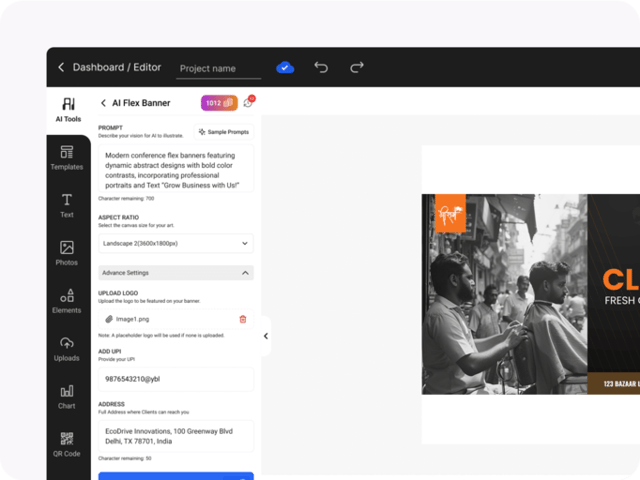Select the Text tool in sidebar
Viewport: 640px width, 480px height.
click(67, 206)
